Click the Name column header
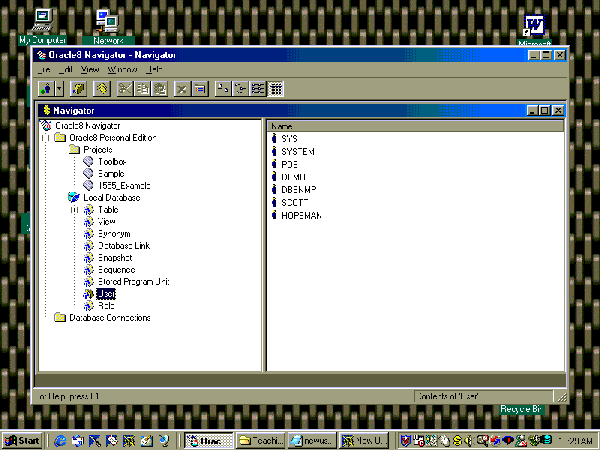 point(416,126)
